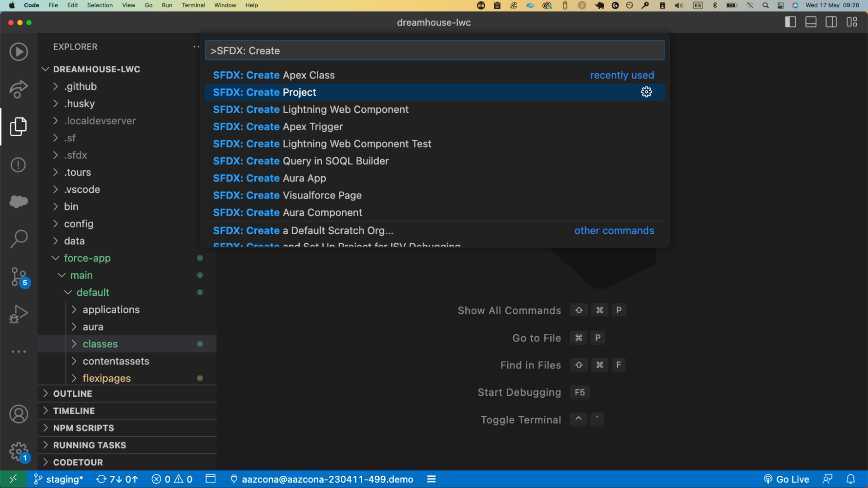Run SFDX: Create Lightning Web Component
Image resolution: width=868 pixels, height=488 pixels.
pyautogui.click(x=434, y=109)
